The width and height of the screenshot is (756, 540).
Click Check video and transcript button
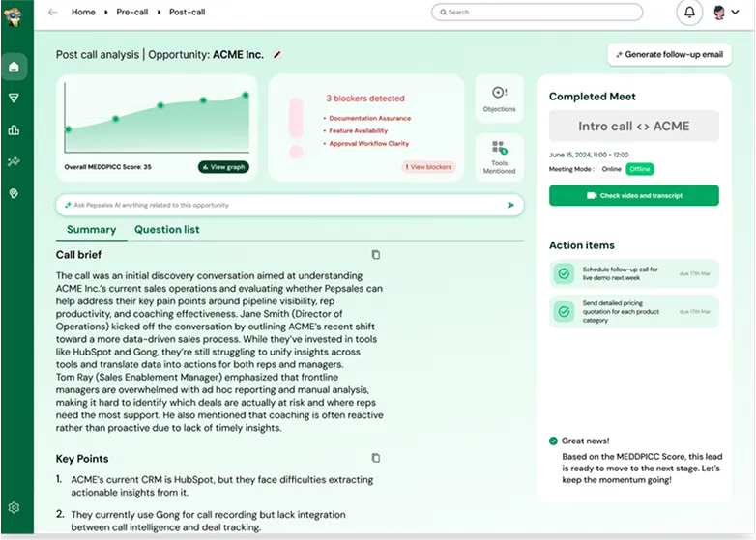(x=633, y=195)
